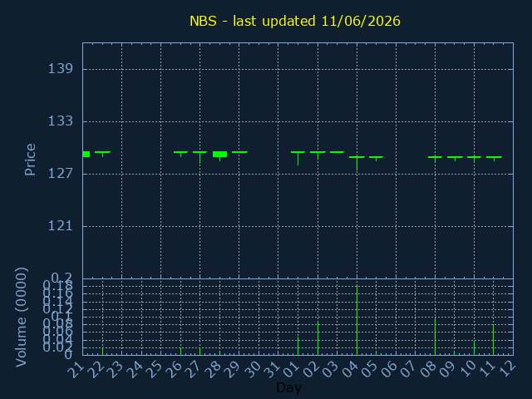
Task: Select the day 30 tick label
Action: 252,369
